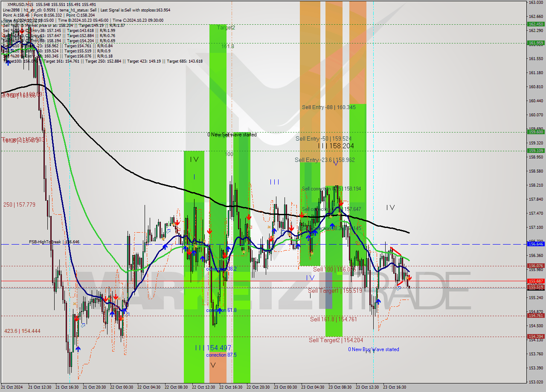Click the 'FSB-HighToBreak | 156.646' label

tap(54, 242)
